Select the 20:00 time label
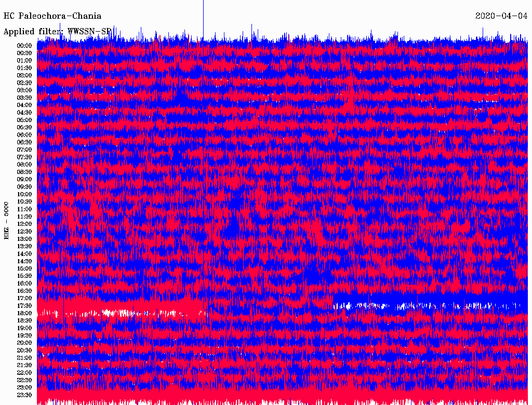Screen dimensions: 532x405 pos(24,343)
